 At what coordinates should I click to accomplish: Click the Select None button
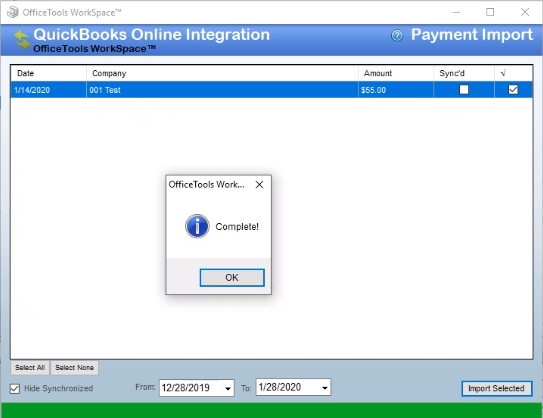[x=74, y=367]
